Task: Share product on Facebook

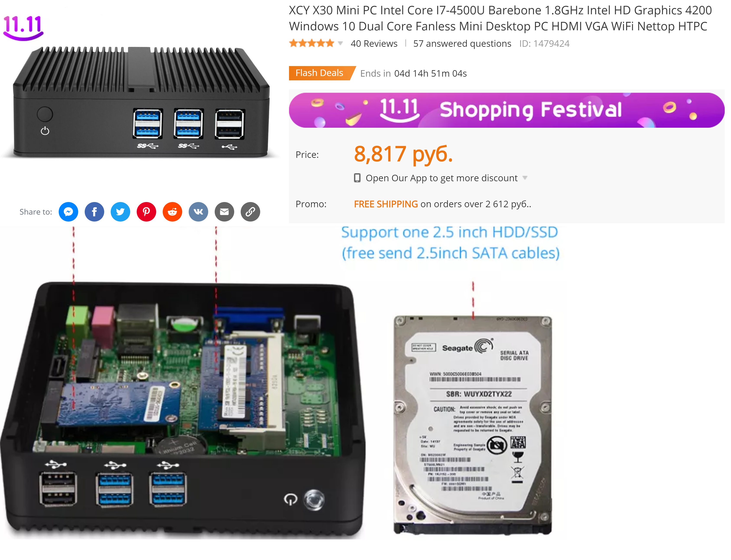Action: coord(94,212)
